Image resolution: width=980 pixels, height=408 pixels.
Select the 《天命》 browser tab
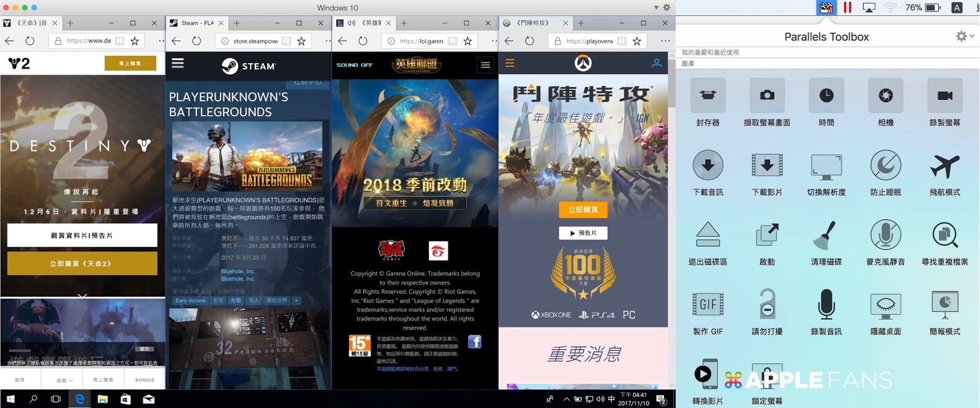(31, 23)
